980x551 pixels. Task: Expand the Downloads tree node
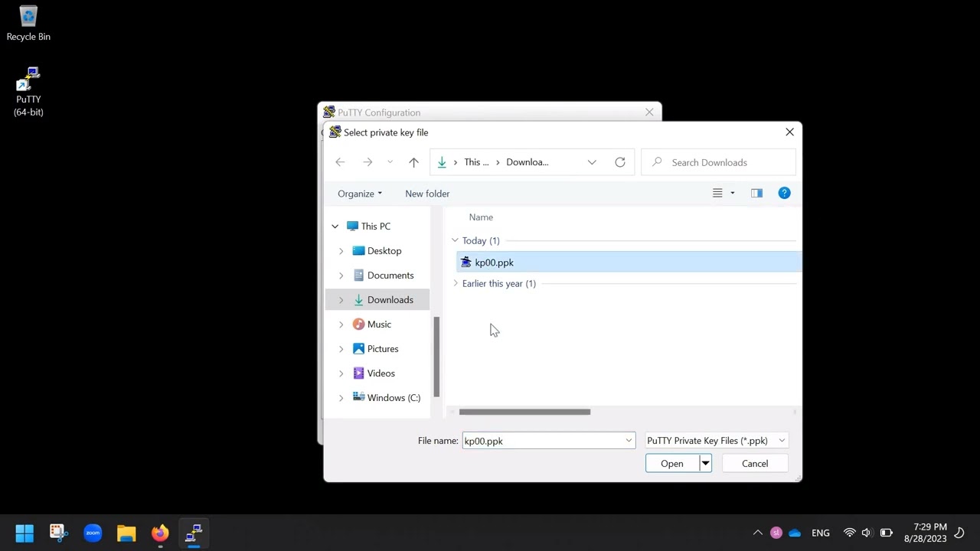coord(341,300)
